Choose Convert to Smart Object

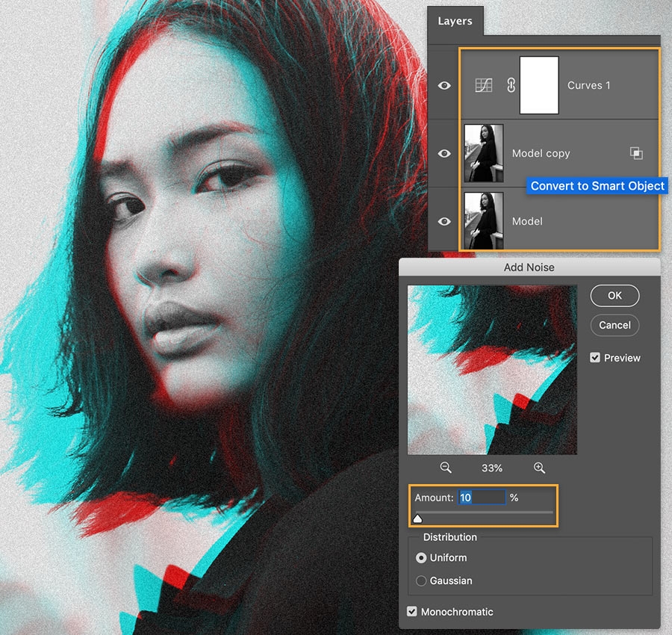597,186
